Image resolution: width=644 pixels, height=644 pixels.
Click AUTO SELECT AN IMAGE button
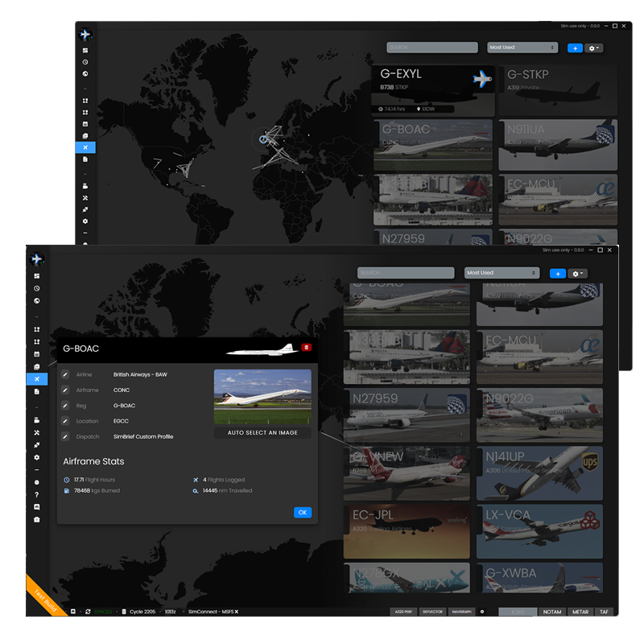(262, 432)
